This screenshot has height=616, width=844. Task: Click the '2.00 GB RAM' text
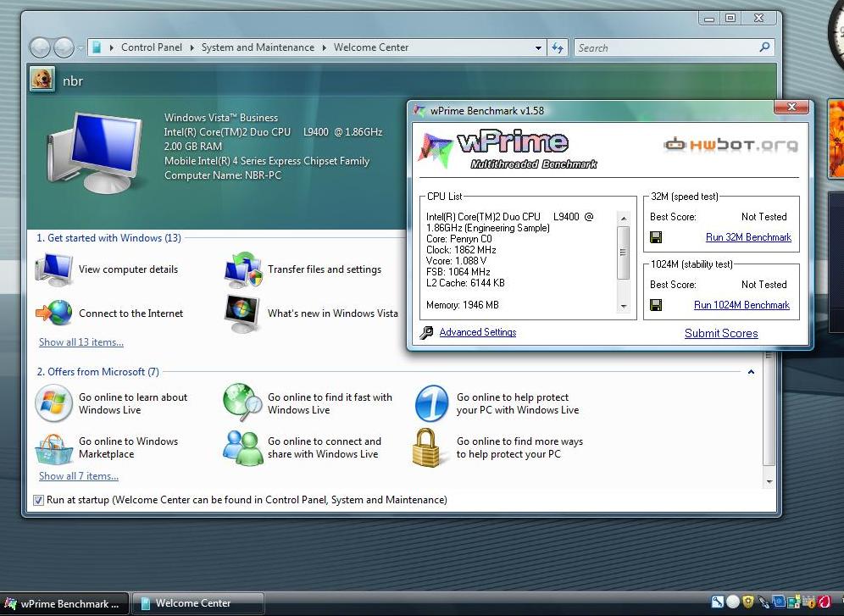click(x=192, y=147)
